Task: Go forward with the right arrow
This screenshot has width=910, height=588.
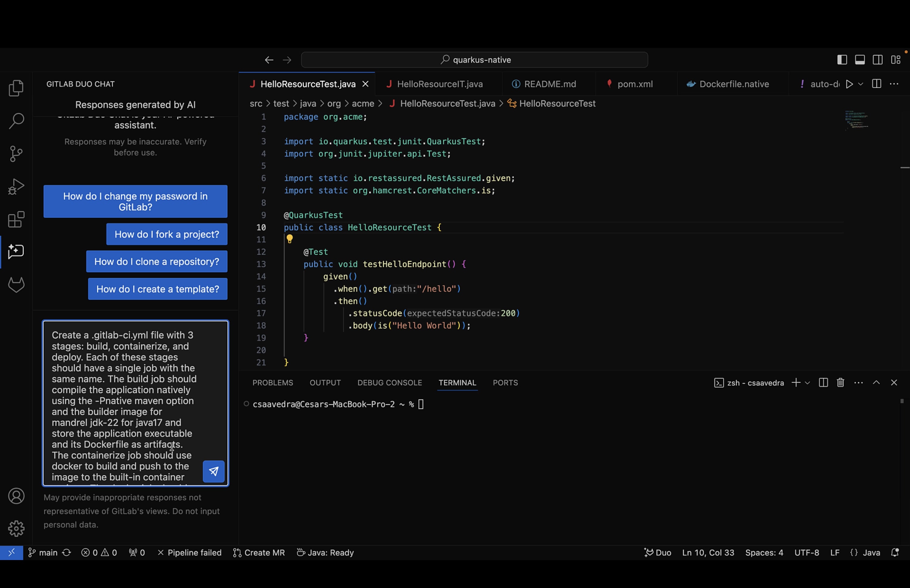Action: click(287, 60)
